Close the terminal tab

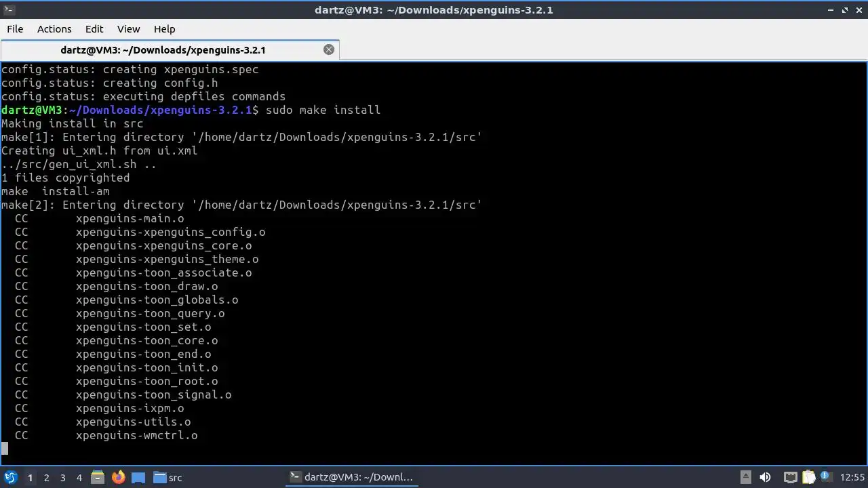click(329, 49)
